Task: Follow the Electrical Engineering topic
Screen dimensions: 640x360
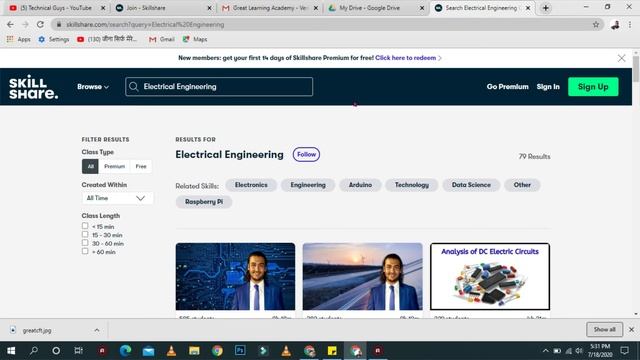Action: 306,154
